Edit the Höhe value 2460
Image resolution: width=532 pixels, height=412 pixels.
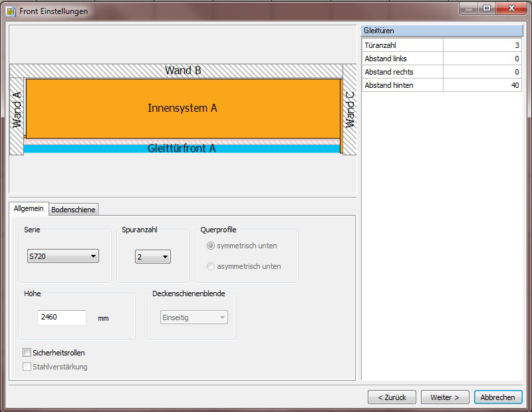[64, 317]
